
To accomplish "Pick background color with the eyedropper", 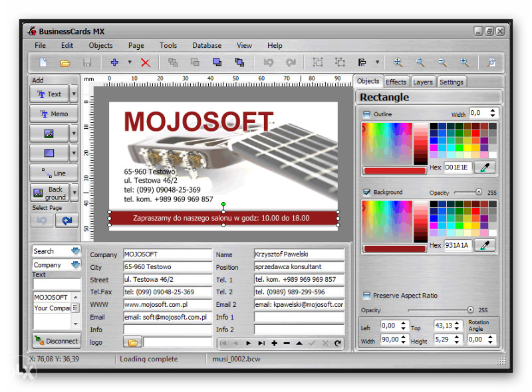I will pos(485,245).
